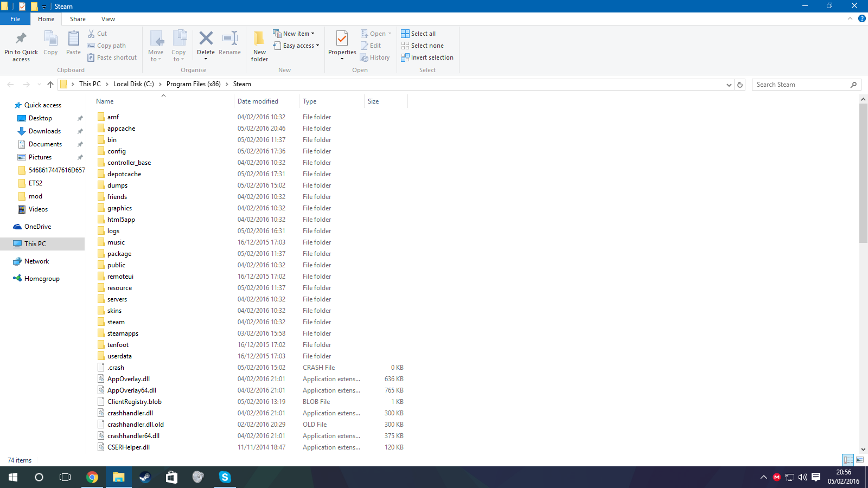Select crashhandler.dll.old file
The image size is (868, 488).
pos(135,425)
